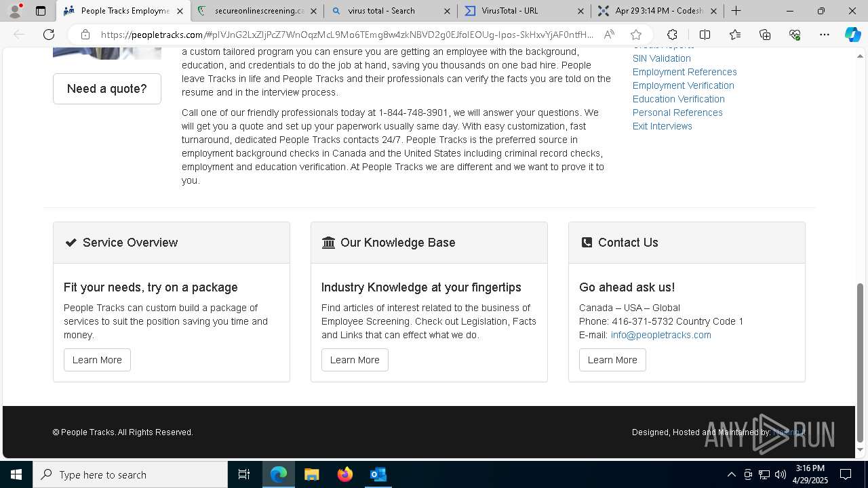
Task: Open the Personal References link
Action: tap(677, 113)
